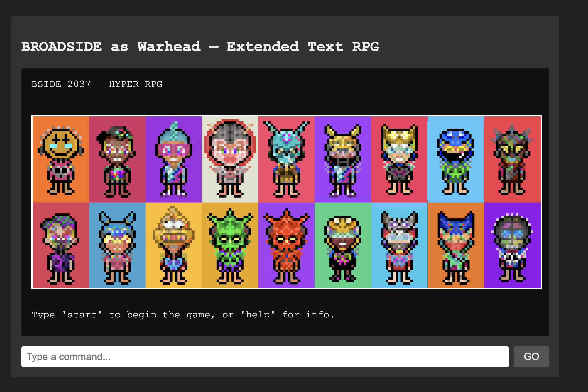Viewport: 588px width, 392px height.
Task: Pick the purple-haired character on rose background
Action: point(61,245)
